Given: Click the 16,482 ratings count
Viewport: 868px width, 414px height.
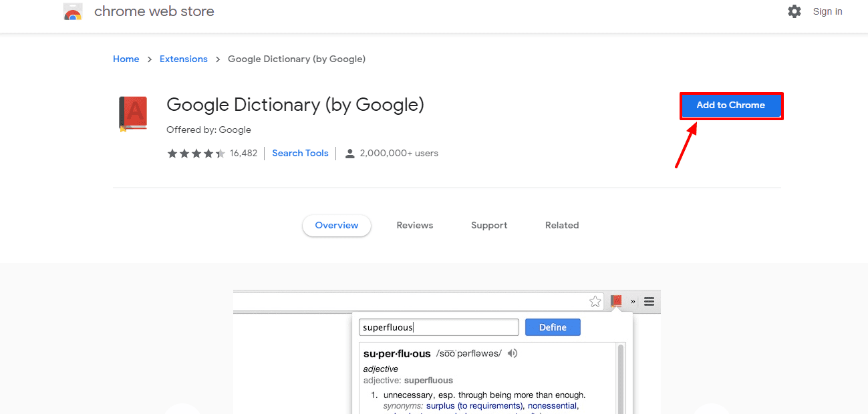Looking at the screenshot, I should [x=243, y=154].
